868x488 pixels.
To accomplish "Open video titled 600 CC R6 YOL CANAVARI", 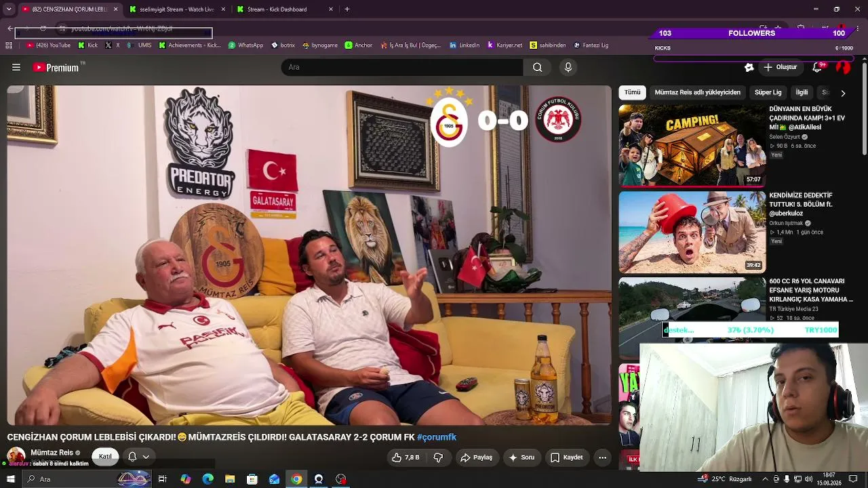I will [811, 290].
